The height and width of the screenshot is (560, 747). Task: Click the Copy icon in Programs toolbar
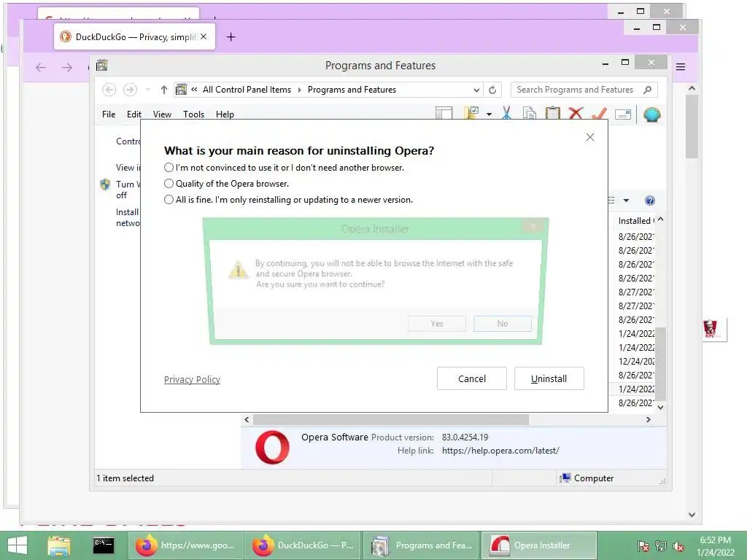coord(530,113)
